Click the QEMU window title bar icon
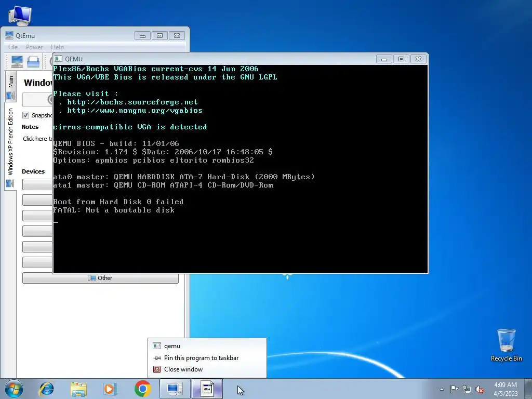The height and width of the screenshot is (399, 532). [58, 59]
